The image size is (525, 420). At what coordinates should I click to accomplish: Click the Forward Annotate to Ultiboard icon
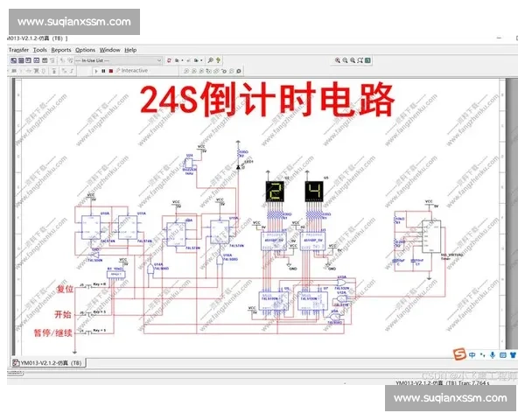coord(196,60)
